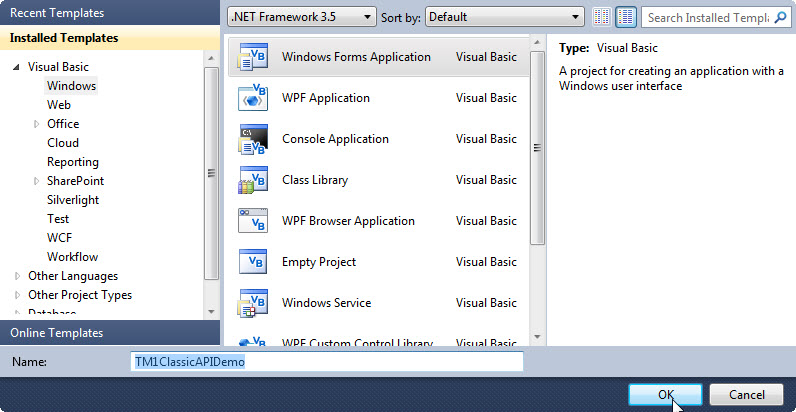
Task: Select the Class Library row text
Action: tap(315, 180)
